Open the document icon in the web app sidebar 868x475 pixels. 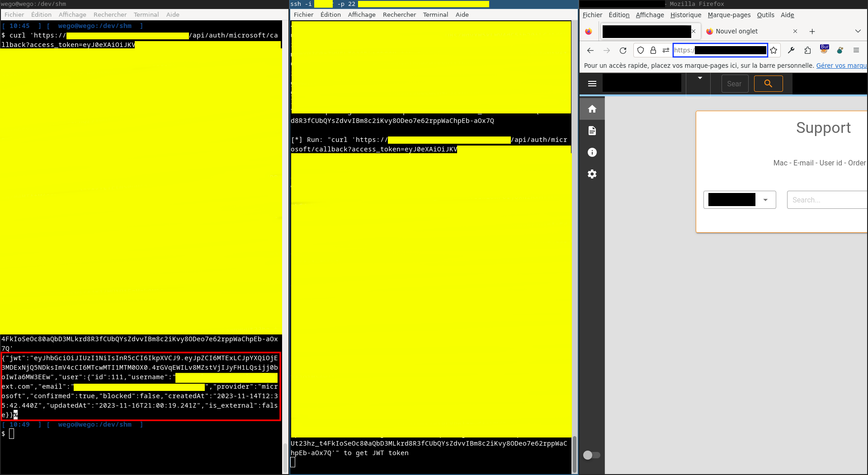tap(592, 131)
